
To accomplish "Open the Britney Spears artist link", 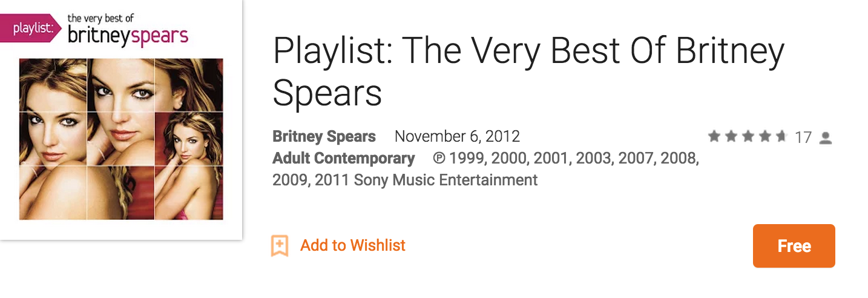I will click(x=324, y=136).
